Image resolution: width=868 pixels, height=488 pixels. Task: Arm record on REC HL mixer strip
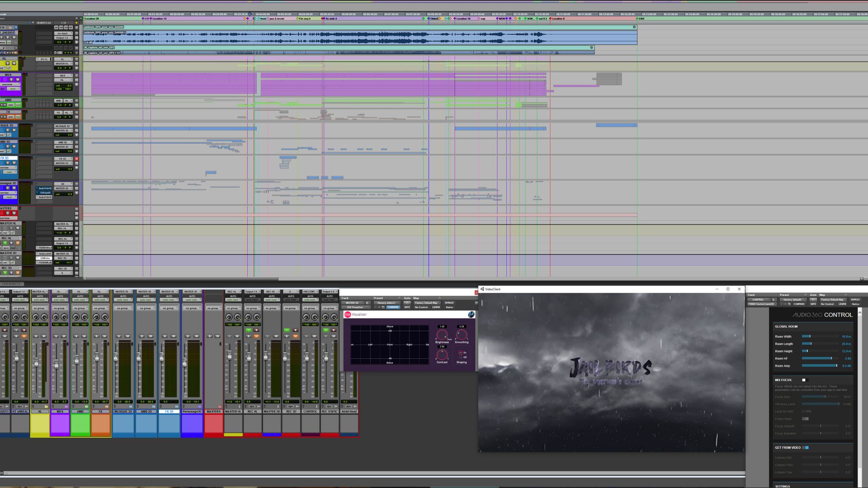point(256,330)
